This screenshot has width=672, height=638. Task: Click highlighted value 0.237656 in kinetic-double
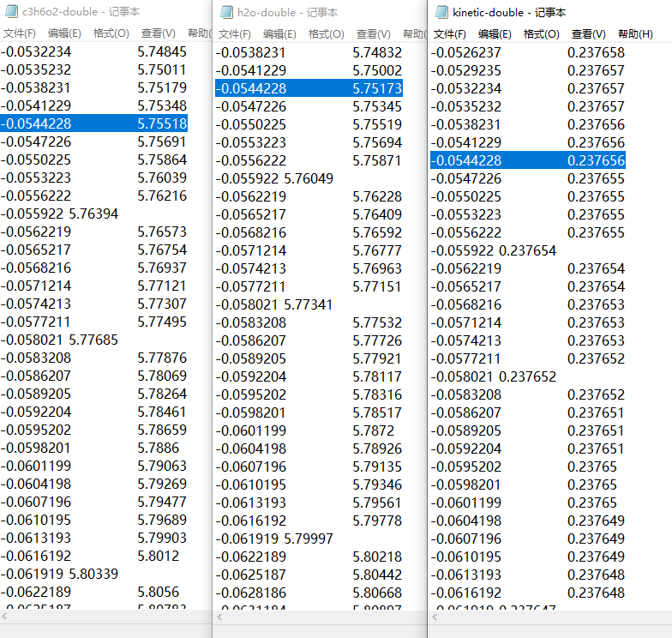[x=596, y=160]
